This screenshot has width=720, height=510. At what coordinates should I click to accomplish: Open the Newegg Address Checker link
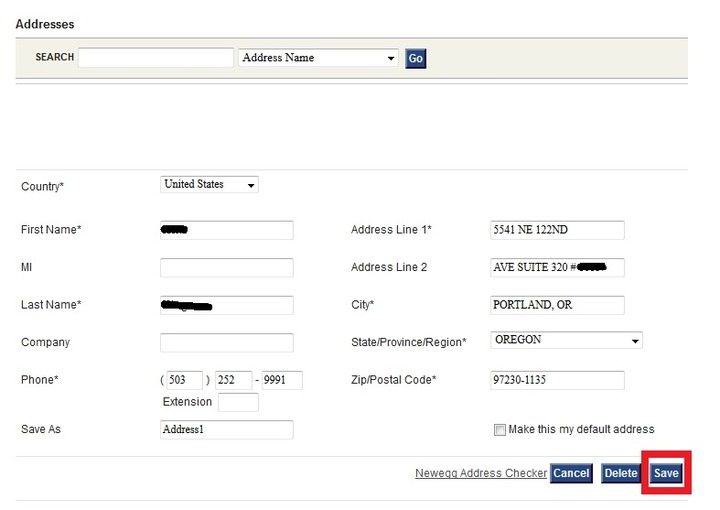point(481,473)
